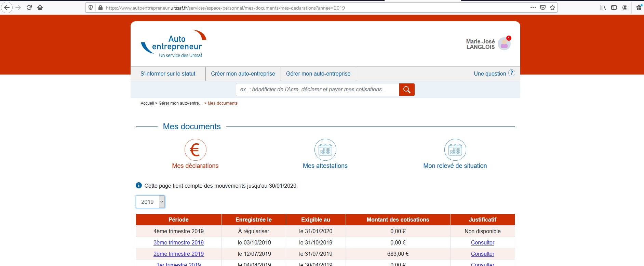Expand the 2019 year dropdown
Viewport: 644px width, 266px height.
150,202
